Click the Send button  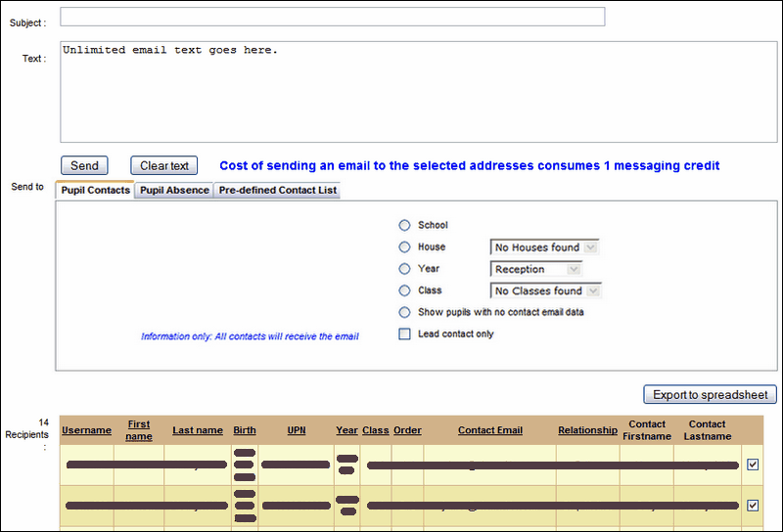pyautogui.click(x=84, y=165)
